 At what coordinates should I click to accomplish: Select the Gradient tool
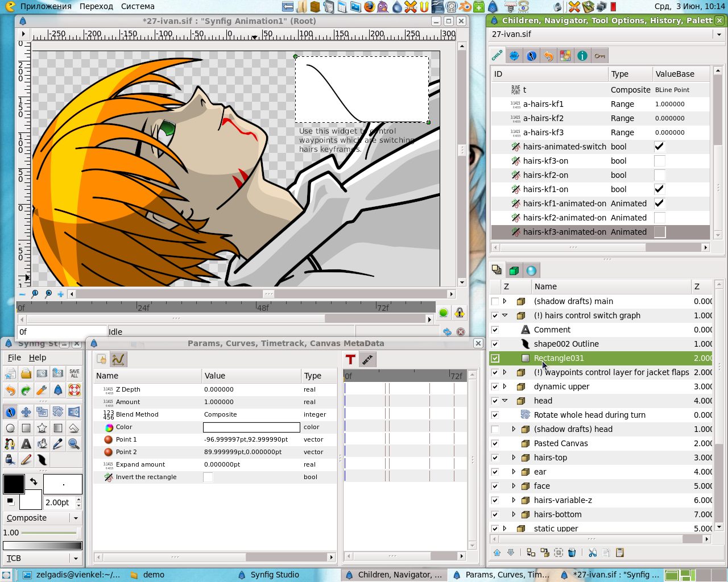tap(58, 428)
